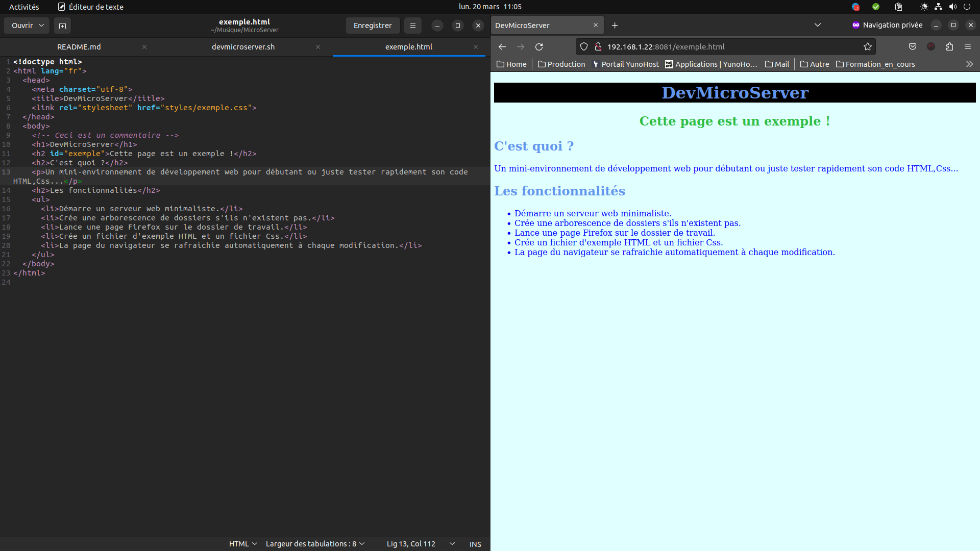Toggle INS insert mode in status bar

pyautogui.click(x=475, y=544)
